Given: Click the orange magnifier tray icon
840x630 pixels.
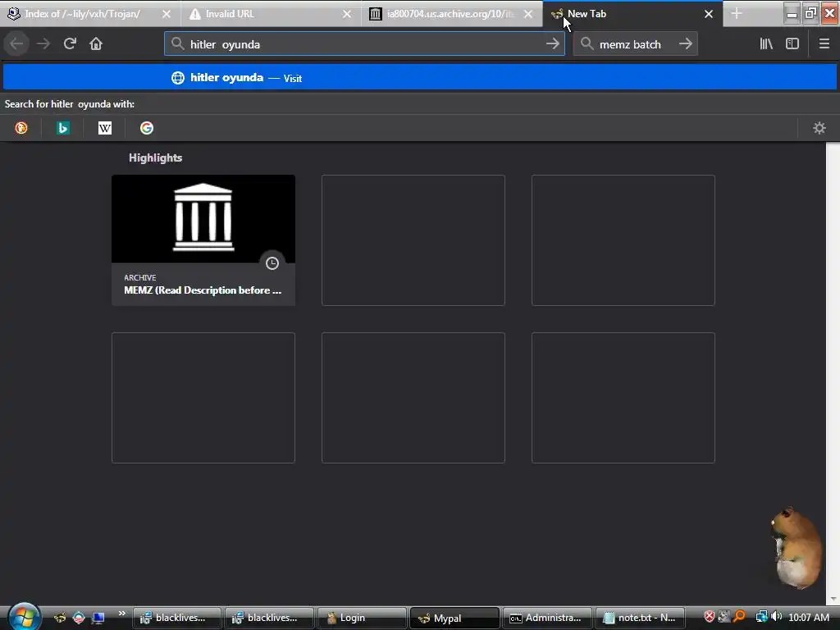Looking at the screenshot, I should pyautogui.click(x=739, y=617).
